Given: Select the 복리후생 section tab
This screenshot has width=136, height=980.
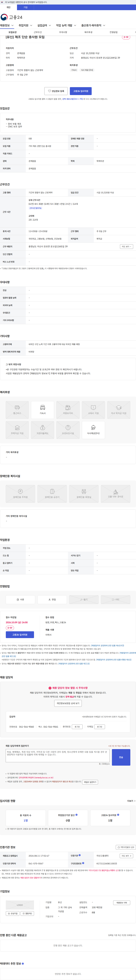Looking at the screenshot, I should (x=88, y=32).
